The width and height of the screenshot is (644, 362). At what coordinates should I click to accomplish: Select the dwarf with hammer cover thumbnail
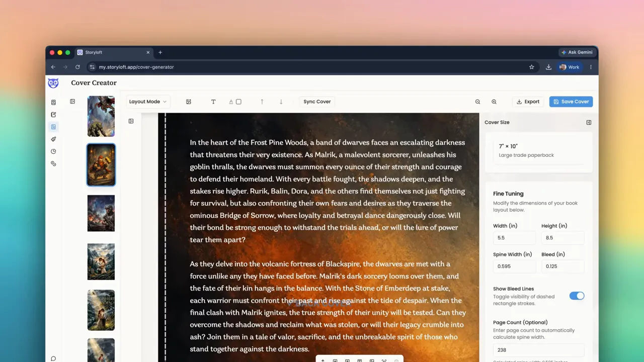pos(101,165)
